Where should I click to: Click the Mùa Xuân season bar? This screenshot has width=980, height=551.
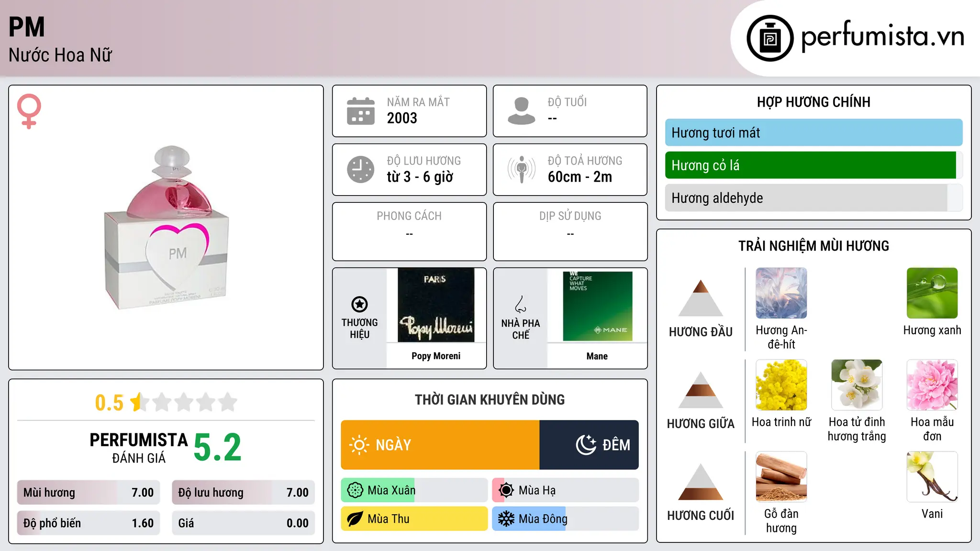click(414, 490)
